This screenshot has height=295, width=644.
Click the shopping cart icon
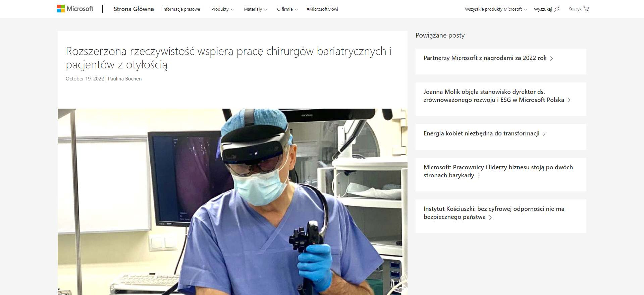pyautogui.click(x=586, y=9)
